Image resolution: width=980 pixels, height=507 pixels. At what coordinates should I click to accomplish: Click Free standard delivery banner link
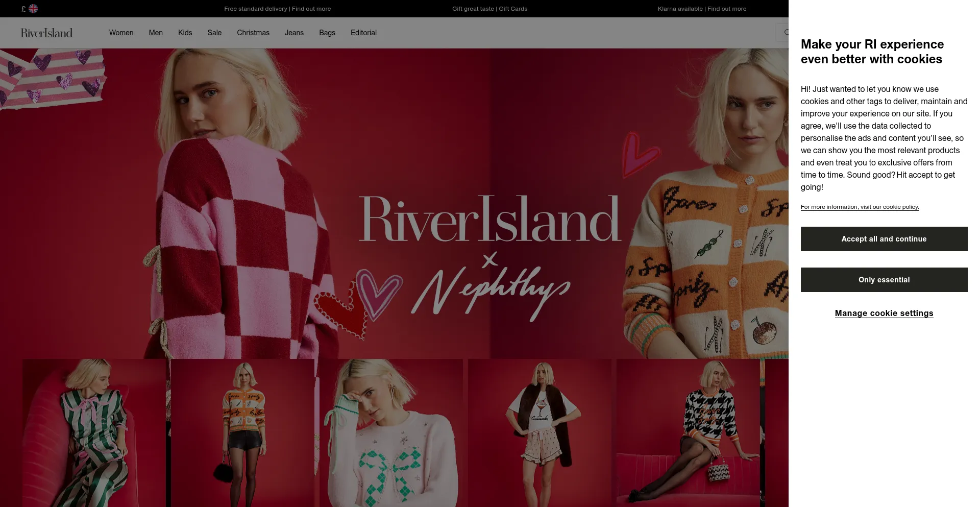(277, 9)
